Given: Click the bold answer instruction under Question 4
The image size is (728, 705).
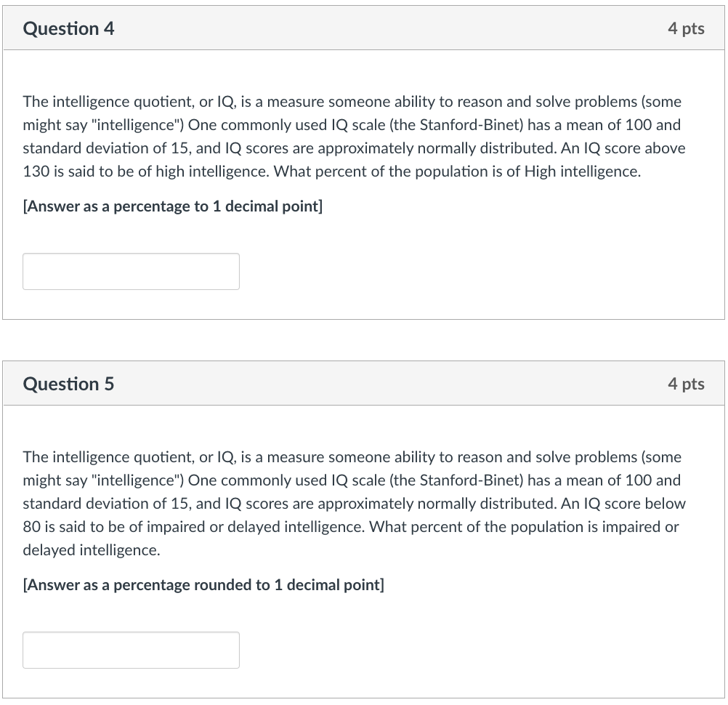Looking at the screenshot, I should [x=172, y=206].
